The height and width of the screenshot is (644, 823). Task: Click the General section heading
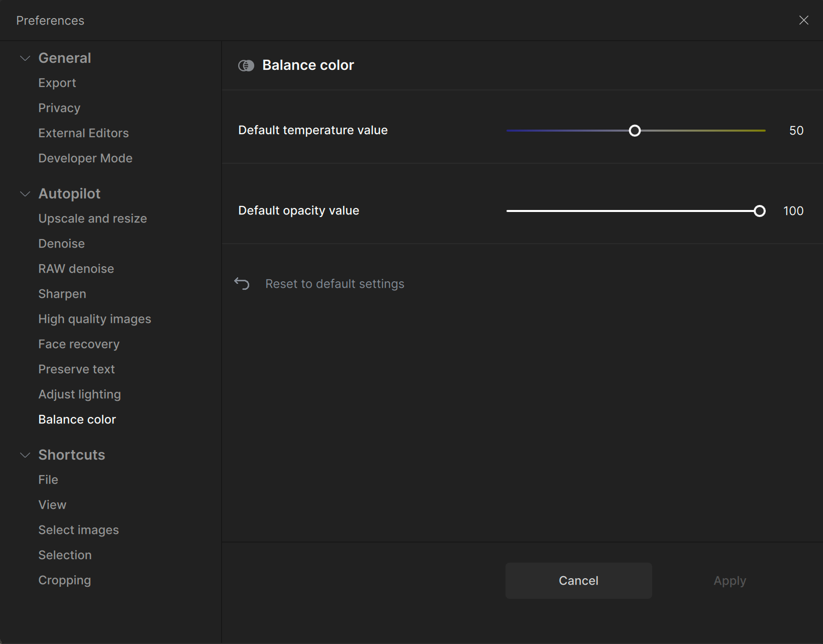pyautogui.click(x=65, y=58)
